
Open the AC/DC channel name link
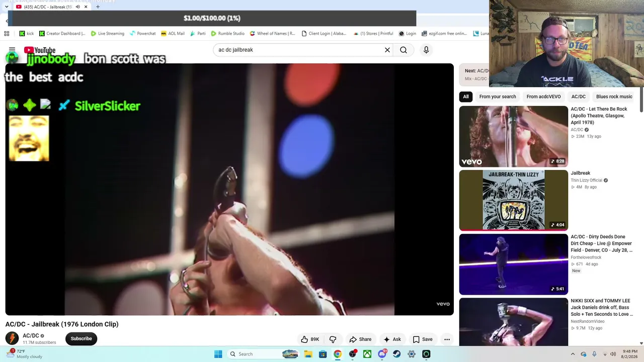(x=31, y=335)
